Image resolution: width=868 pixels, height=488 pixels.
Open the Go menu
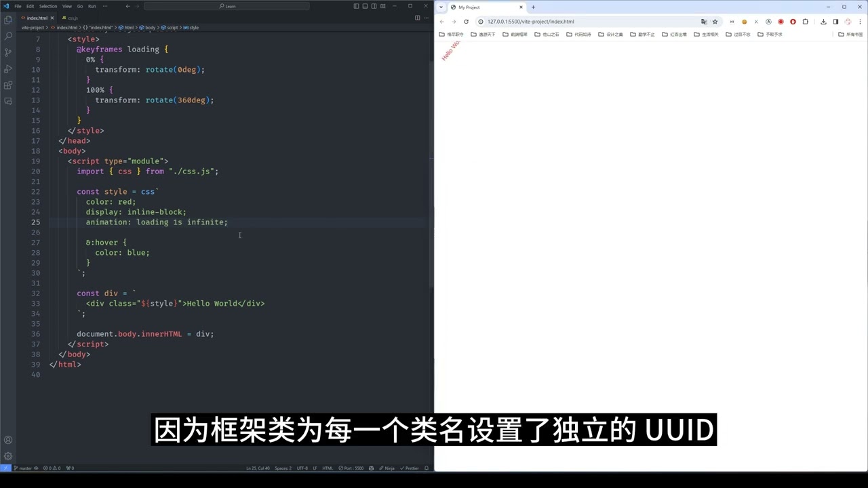80,6
